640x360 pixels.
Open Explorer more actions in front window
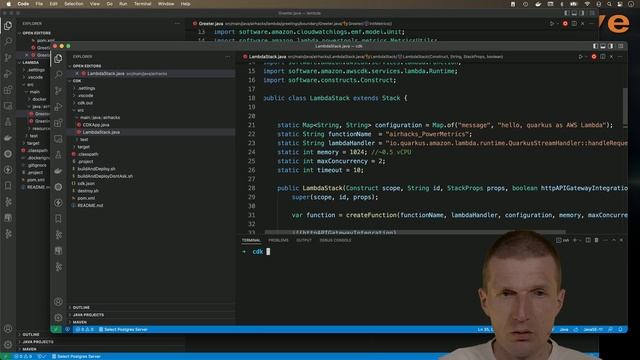(228, 57)
